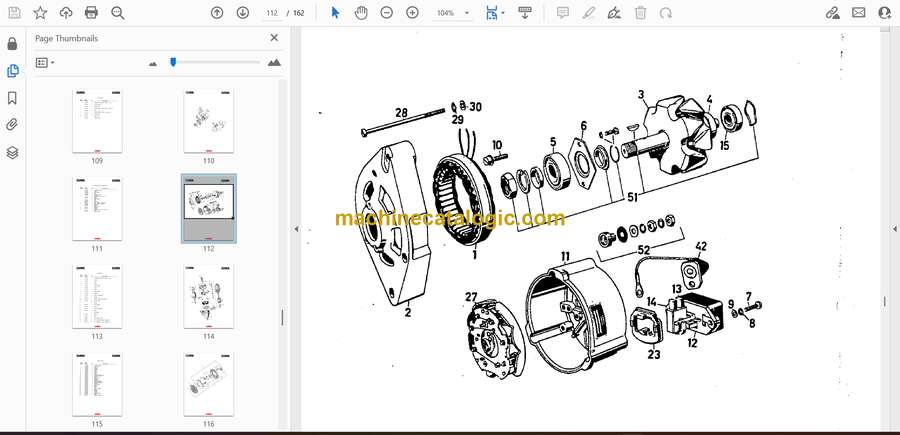The image size is (900, 435).
Task: Click the zoom out minus icon
Action: (387, 13)
